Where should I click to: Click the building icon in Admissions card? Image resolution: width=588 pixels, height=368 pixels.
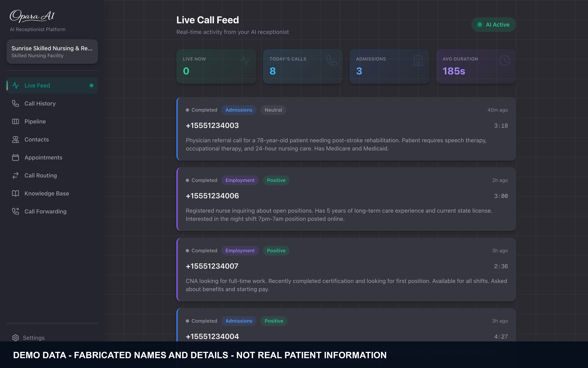click(418, 60)
